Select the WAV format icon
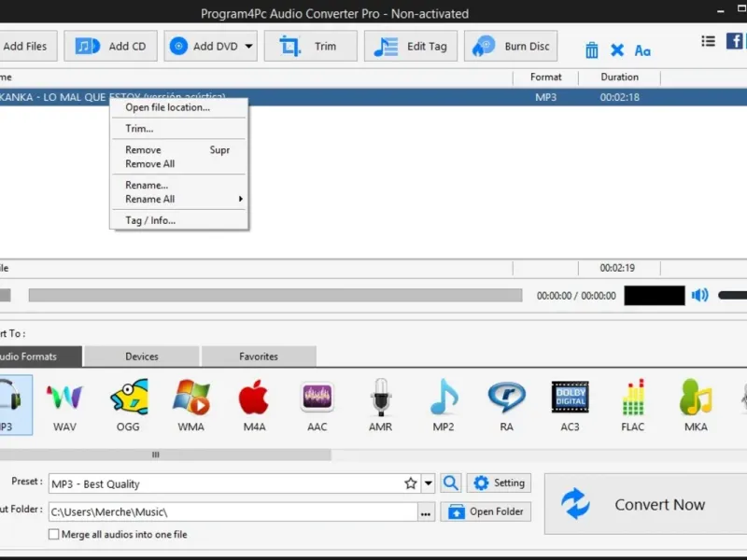 [x=64, y=405]
